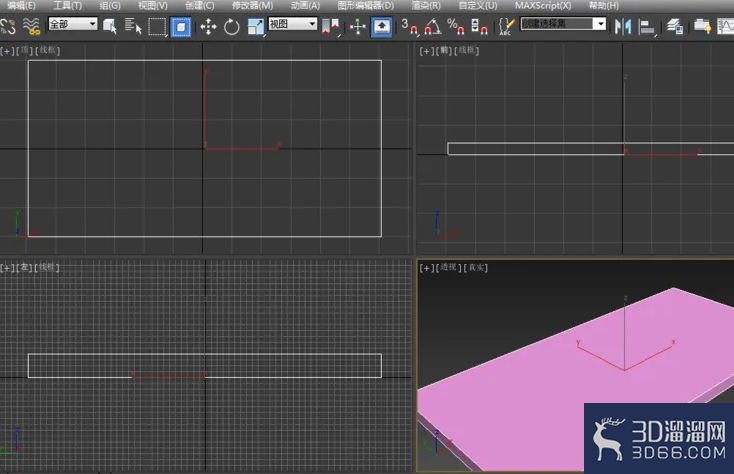Image resolution: width=734 pixels, height=474 pixels.
Task: Select the Select and Manipulate tool
Action: pos(358,27)
